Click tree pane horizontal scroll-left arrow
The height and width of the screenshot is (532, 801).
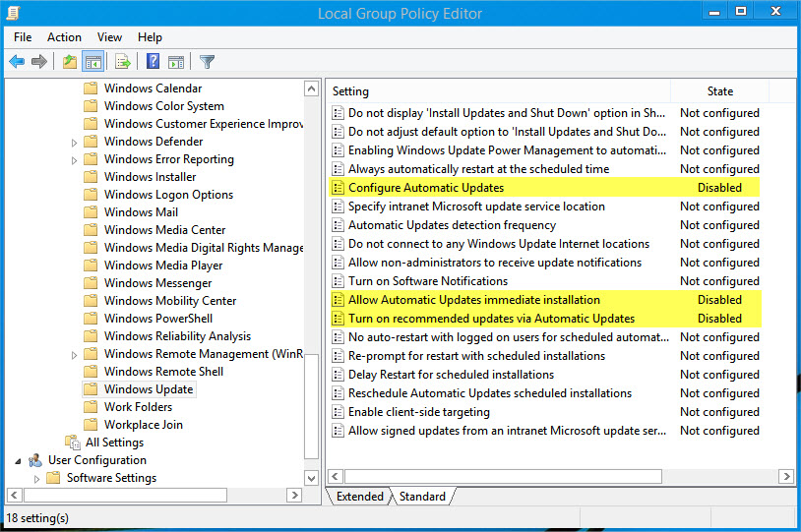pyautogui.click(x=15, y=495)
